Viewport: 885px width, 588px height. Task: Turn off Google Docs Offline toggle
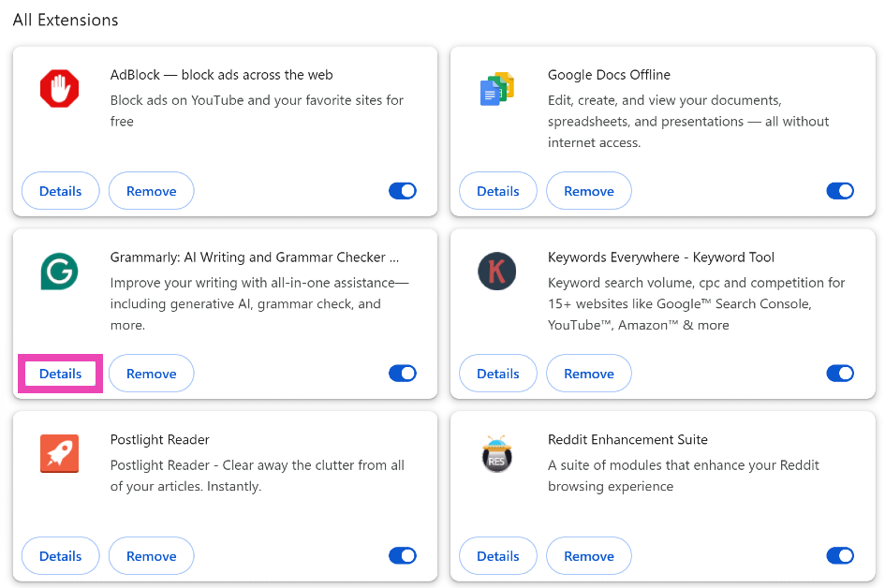(840, 191)
